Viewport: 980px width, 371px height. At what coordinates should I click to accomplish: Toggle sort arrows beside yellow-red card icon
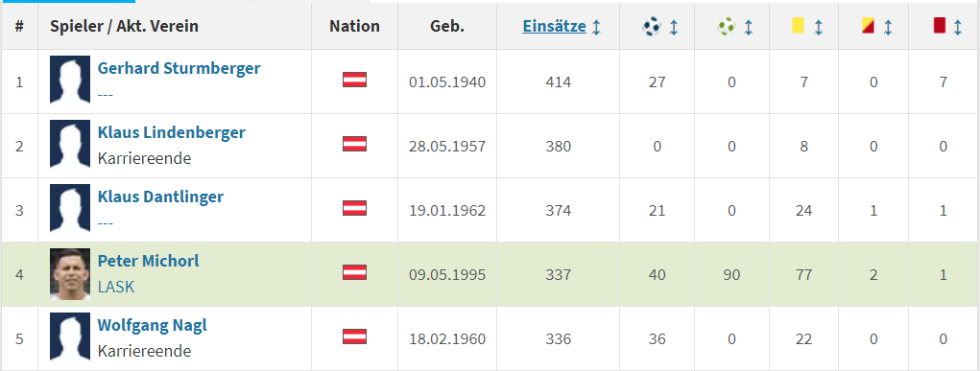[x=888, y=27]
